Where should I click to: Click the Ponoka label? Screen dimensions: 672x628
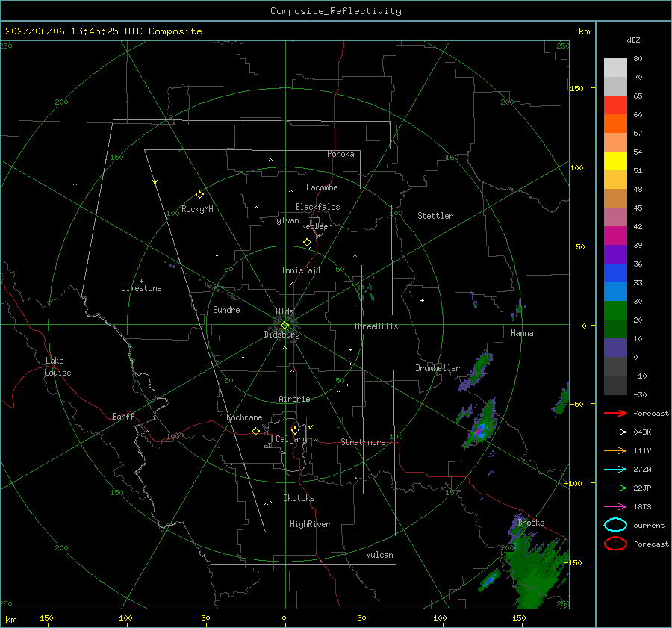tap(340, 154)
